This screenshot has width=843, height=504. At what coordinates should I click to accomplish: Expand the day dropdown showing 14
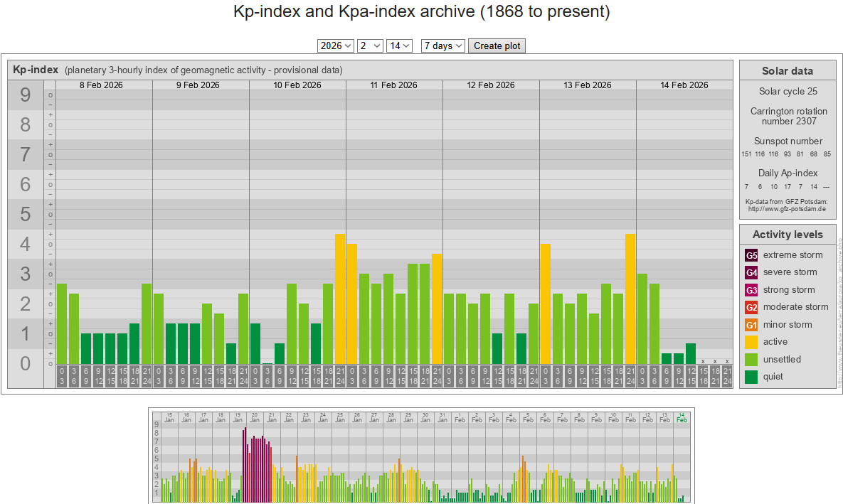click(x=399, y=45)
